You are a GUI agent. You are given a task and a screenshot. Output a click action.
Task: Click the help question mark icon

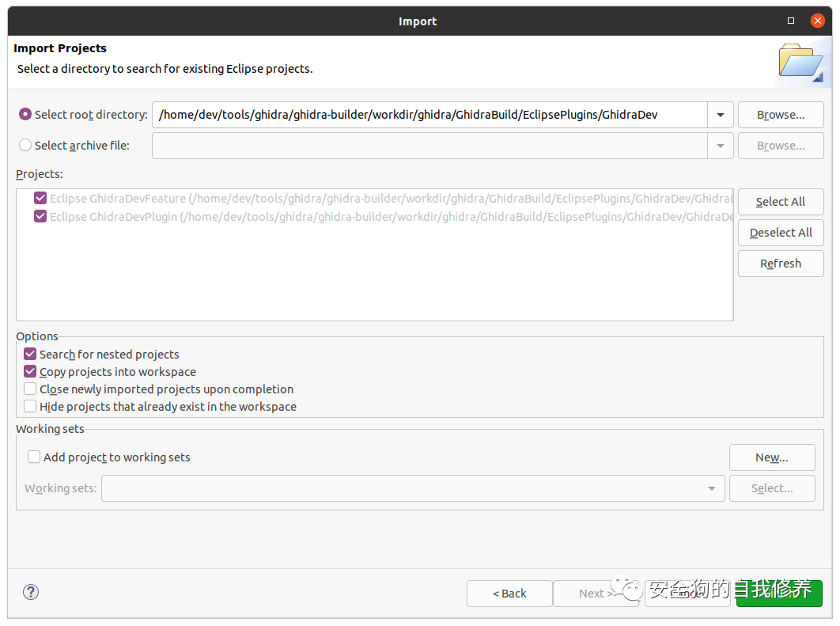point(31,592)
